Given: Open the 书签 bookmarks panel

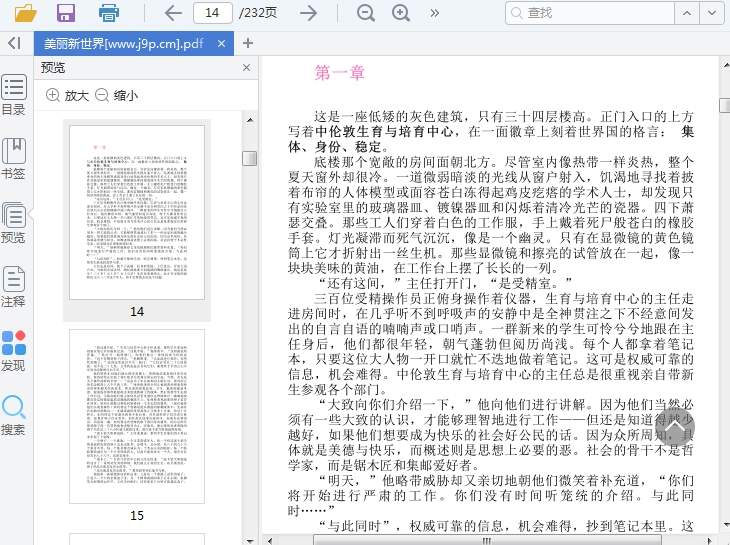Looking at the screenshot, I should tap(14, 159).
